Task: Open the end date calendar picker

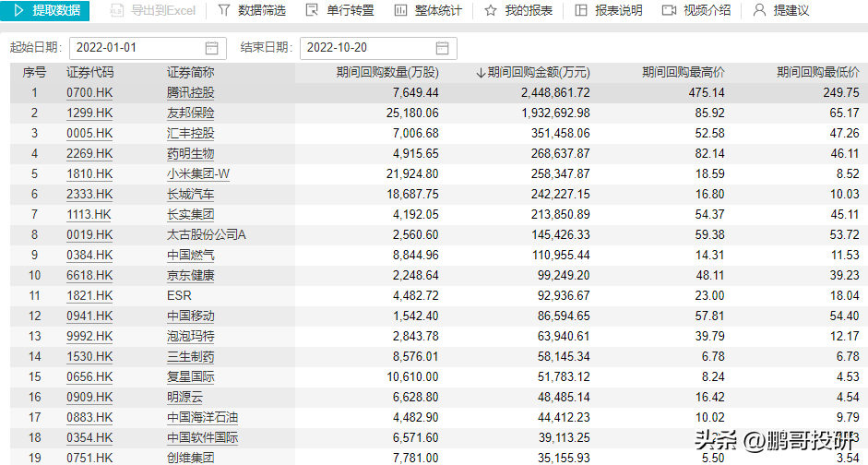Action: pos(442,48)
